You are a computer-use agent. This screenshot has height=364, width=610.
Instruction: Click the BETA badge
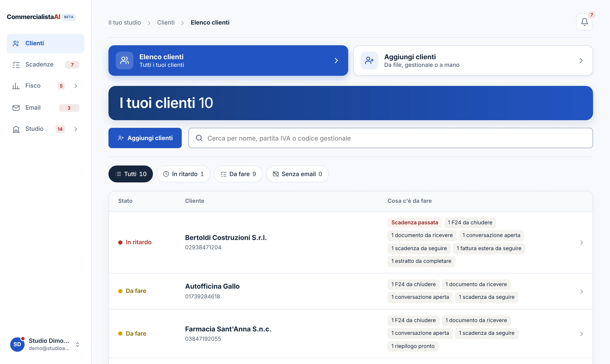[69, 17]
